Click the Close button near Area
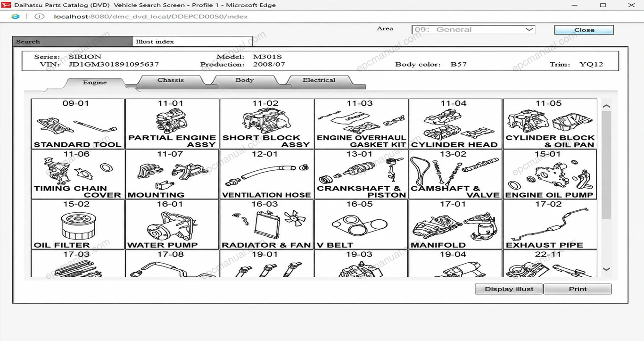The height and width of the screenshot is (341, 644). tap(584, 30)
